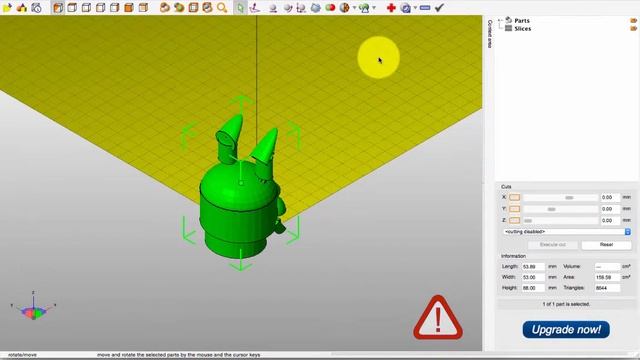
Task: Open the dropdown arrow beside blue gear icon
Action: [415, 7]
